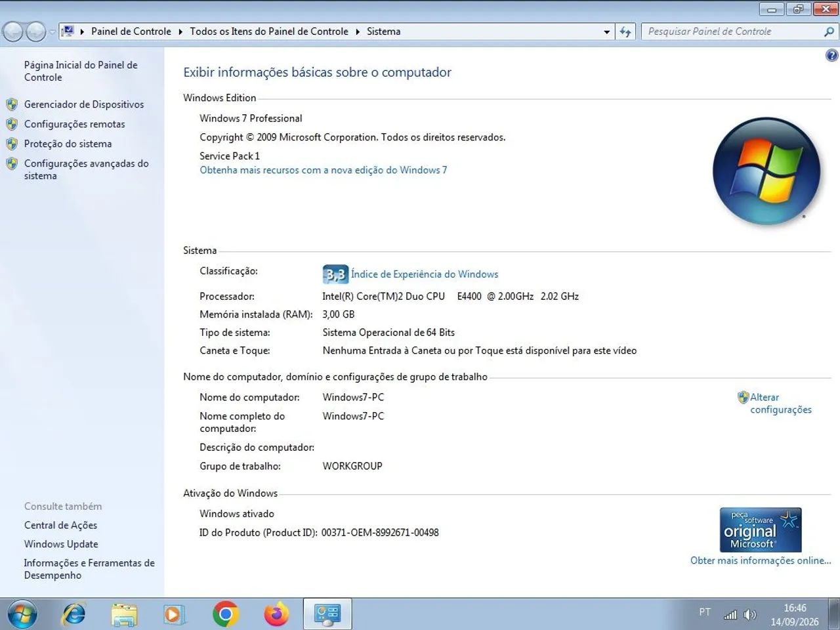Expand the arrow after Painel de Controle breadcrumb
Image resolution: width=840 pixels, height=630 pixels.
pyautogui.click(x=180, y=31)
